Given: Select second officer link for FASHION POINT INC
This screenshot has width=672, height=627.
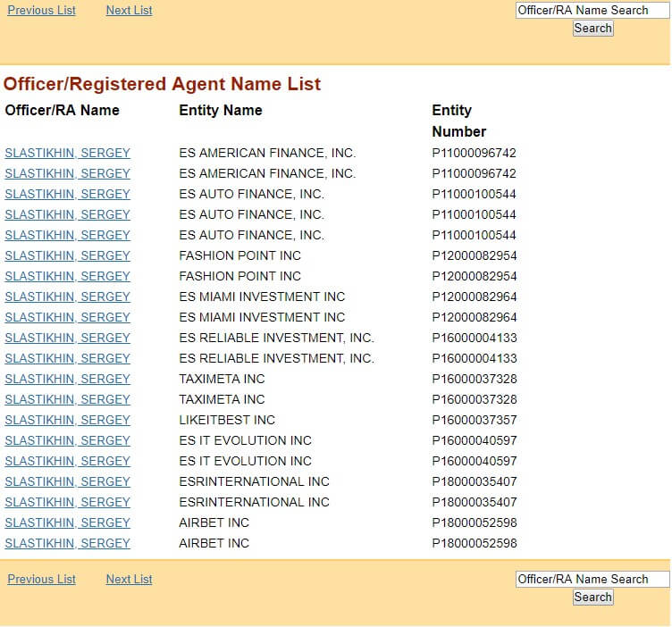Looking at the screenshot, I should tap(67, 276).
